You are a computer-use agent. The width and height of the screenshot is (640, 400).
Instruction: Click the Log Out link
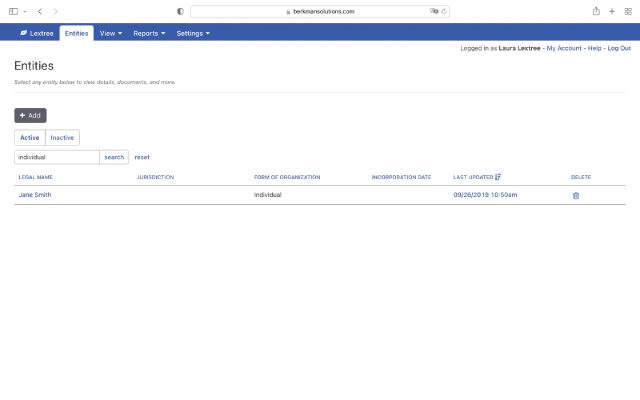(x=619, y=48)
